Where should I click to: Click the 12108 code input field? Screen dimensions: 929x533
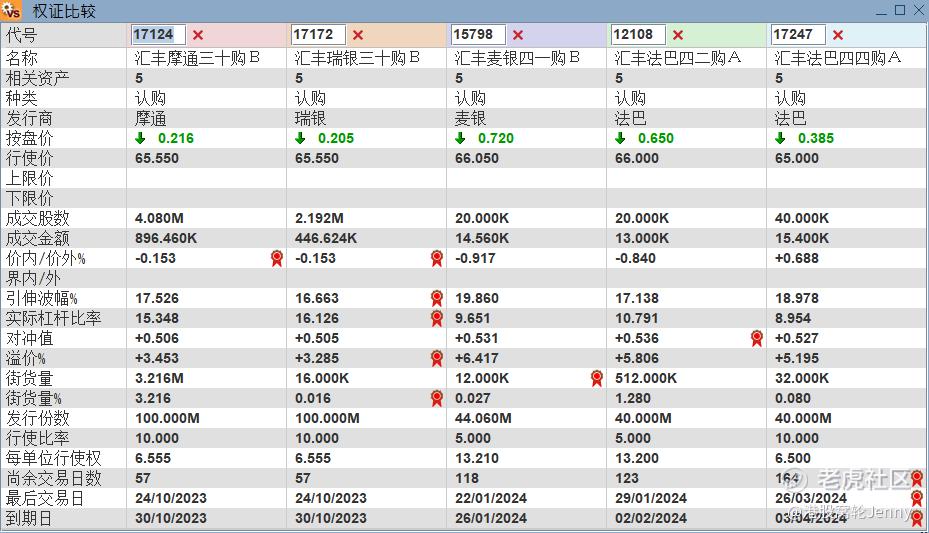(638, 34)
